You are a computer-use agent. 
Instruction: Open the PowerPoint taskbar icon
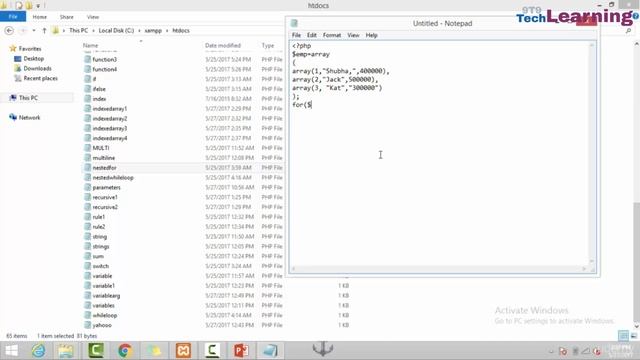point(241,351)
